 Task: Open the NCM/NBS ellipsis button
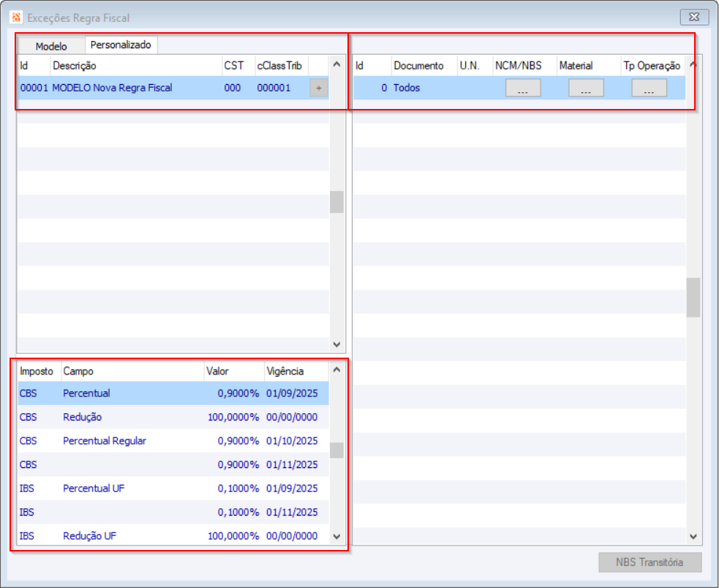(x=523, y=88)
